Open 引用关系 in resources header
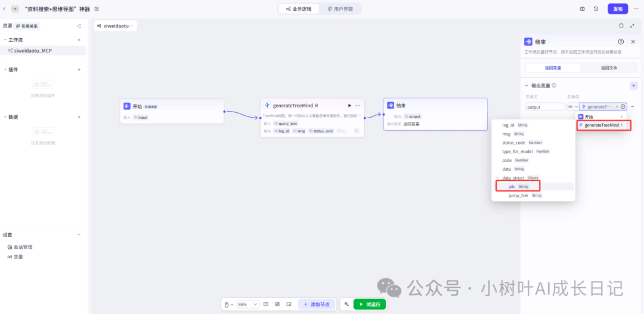Image resolution: width=644 pixels, height=314 pixels. pyautogui.click(x=27, y=26)
